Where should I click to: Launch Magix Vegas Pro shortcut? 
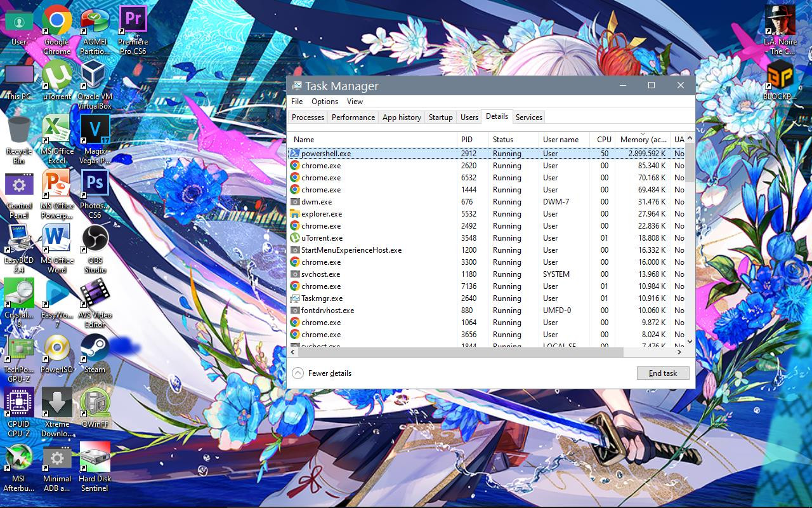(95, 140)
